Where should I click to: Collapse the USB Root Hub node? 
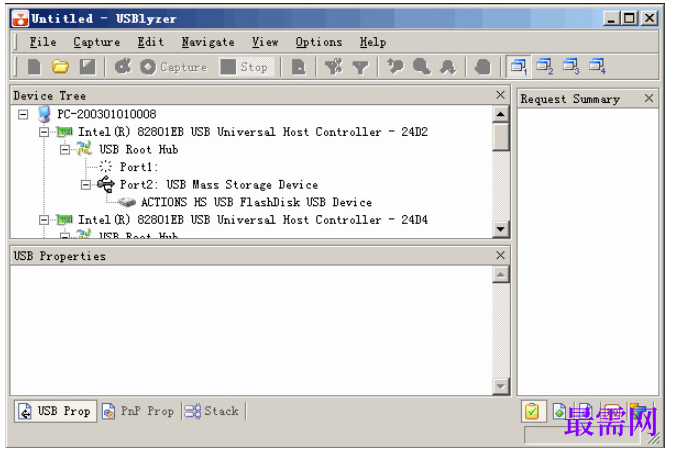(65, 150)
